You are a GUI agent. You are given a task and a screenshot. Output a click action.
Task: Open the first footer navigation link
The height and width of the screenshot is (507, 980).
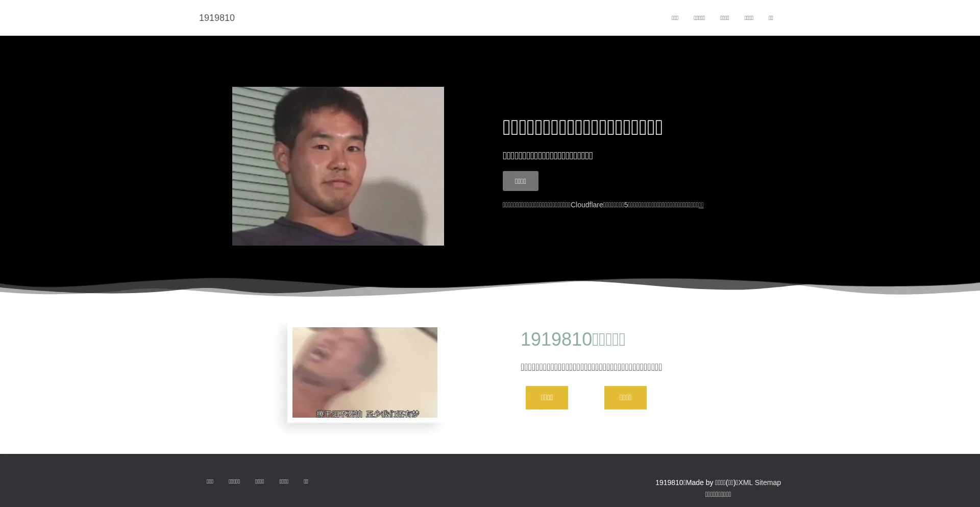point(210,481)
